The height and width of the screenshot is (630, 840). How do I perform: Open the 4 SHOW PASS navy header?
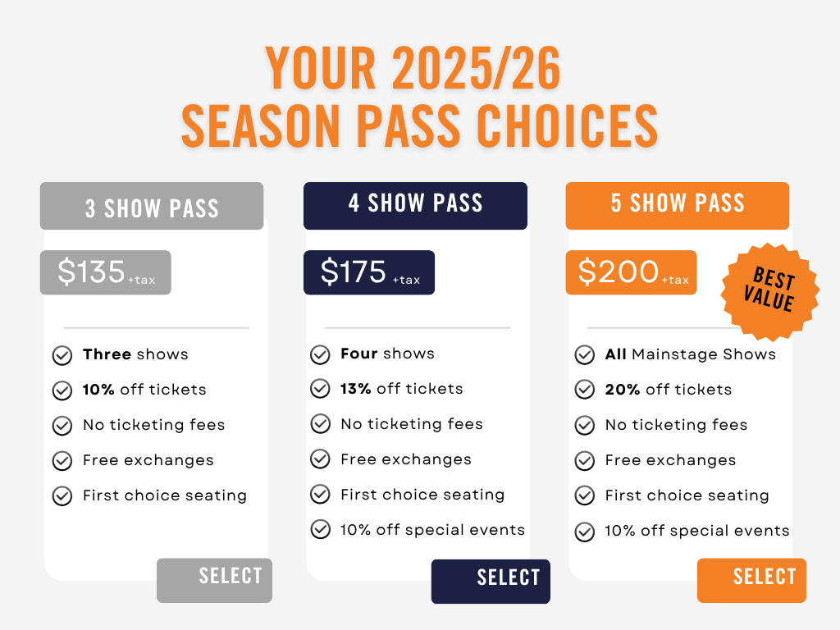(x=415, y=206)
